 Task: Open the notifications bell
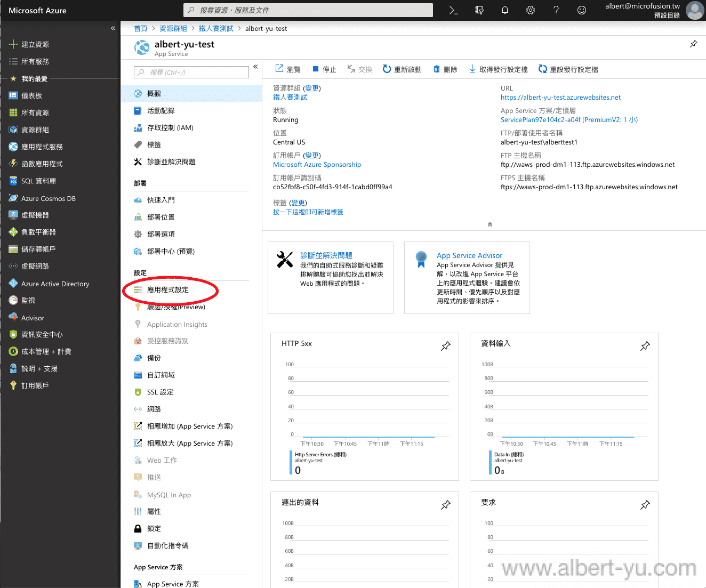504,10
